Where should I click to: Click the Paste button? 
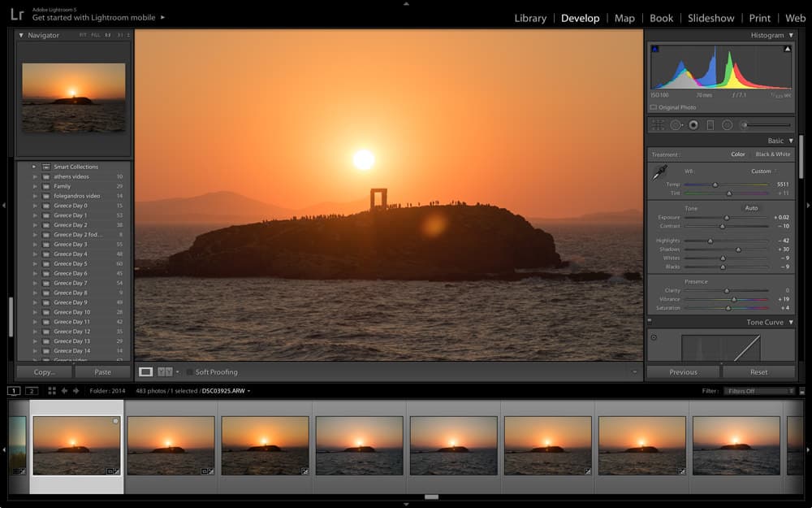pyautogui.click(x=102, y=371)
